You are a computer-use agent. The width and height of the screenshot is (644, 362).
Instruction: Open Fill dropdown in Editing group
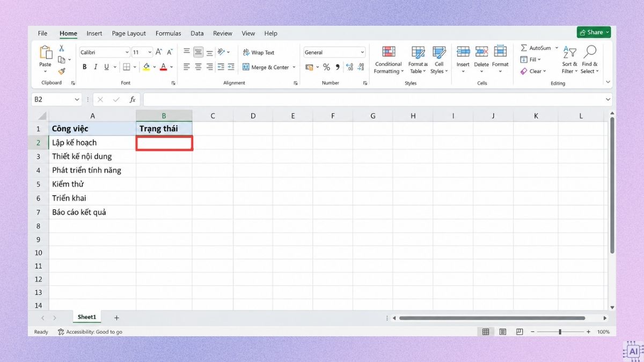coord(531,60)
